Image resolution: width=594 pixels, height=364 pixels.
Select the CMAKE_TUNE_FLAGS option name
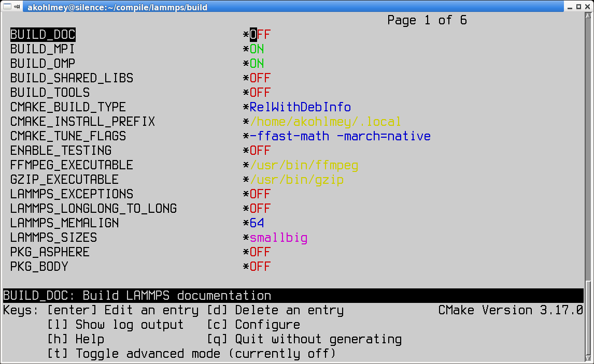click(68, 136)
